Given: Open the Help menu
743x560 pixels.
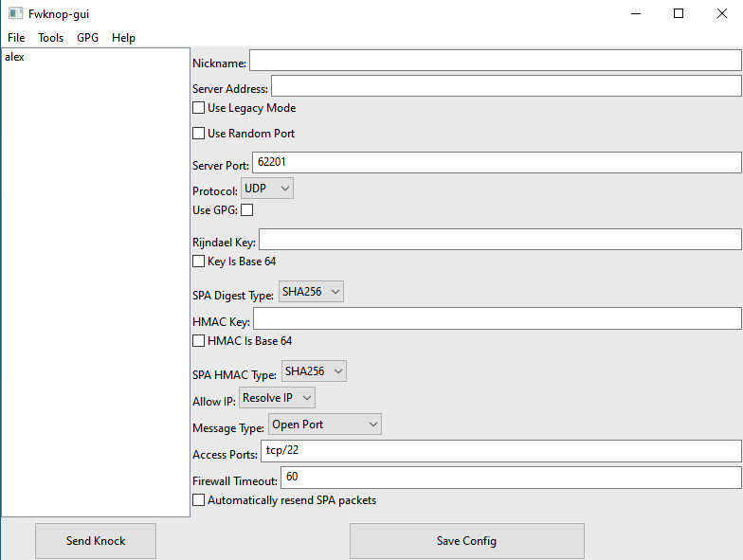Looking at the screenshot, I should click(123, 38).
